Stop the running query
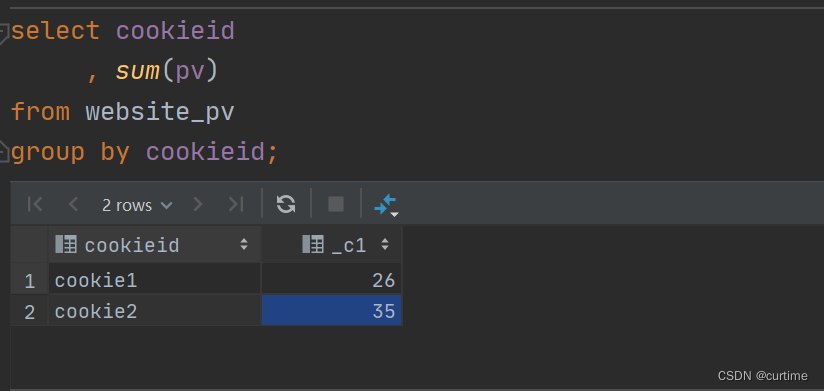The width and height of the screenshot is (824, 391). click(x=336, y=204)
